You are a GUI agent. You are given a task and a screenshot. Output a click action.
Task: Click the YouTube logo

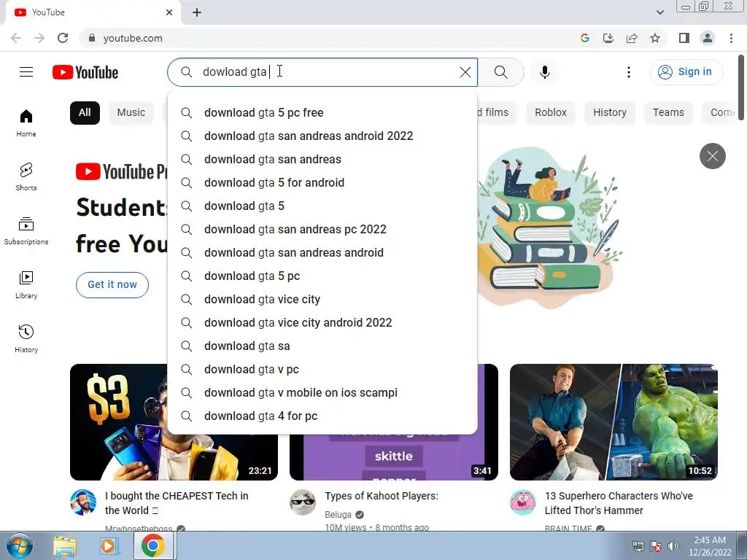click(85, 72)
